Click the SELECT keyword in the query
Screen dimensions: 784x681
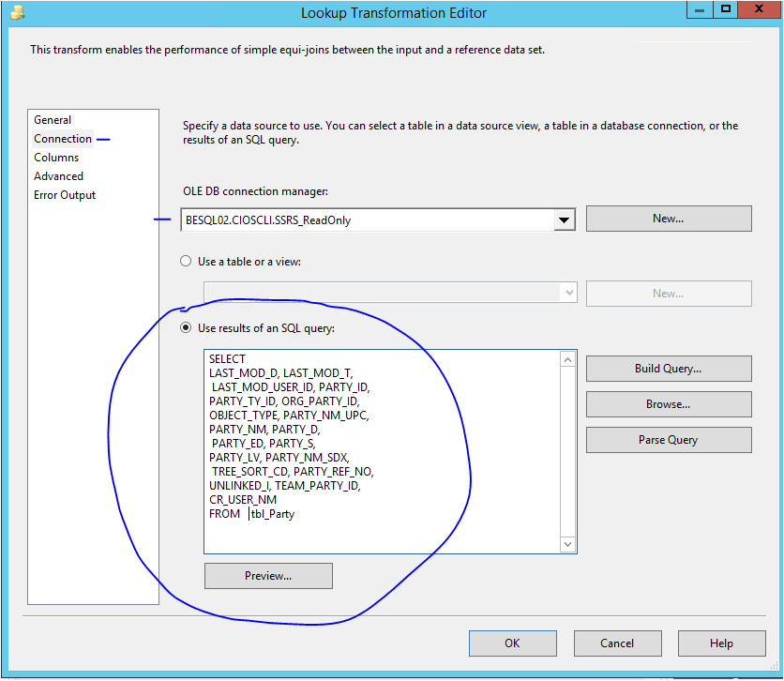pyautogui.click(x=228, y=359)
